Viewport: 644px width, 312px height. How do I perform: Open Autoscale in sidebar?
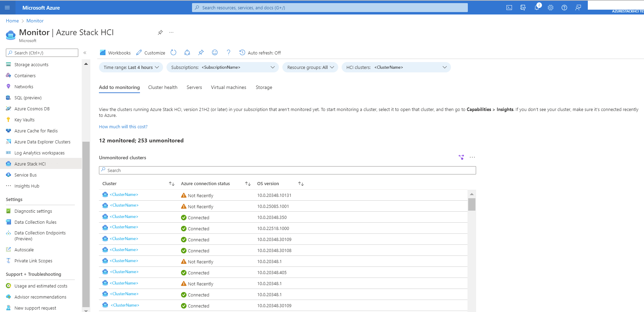[x=24, y=250]
